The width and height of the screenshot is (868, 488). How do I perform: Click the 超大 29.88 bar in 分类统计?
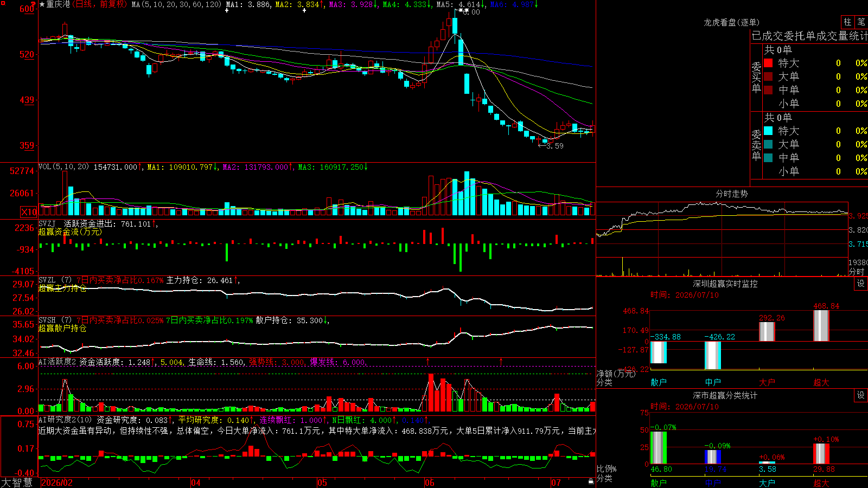point(821,454)
